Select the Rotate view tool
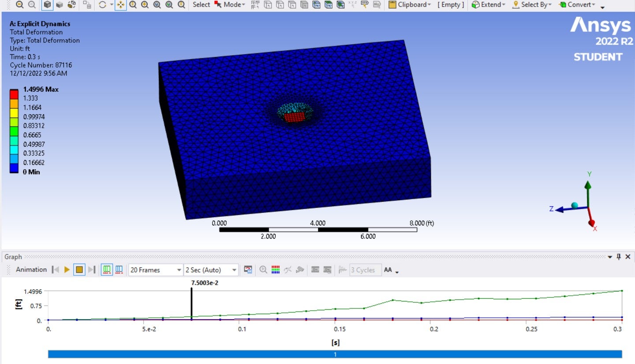635x364 pixels. [103, 5]
